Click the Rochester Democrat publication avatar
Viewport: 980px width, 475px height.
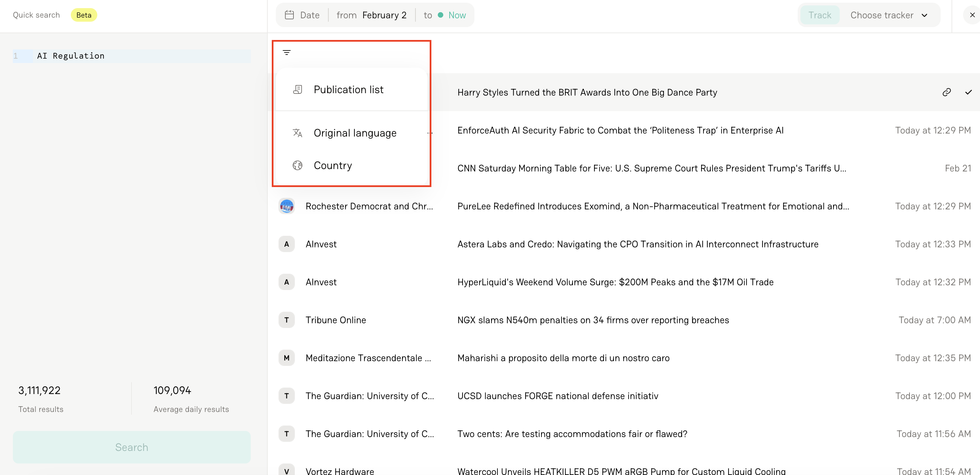point(286,206)
